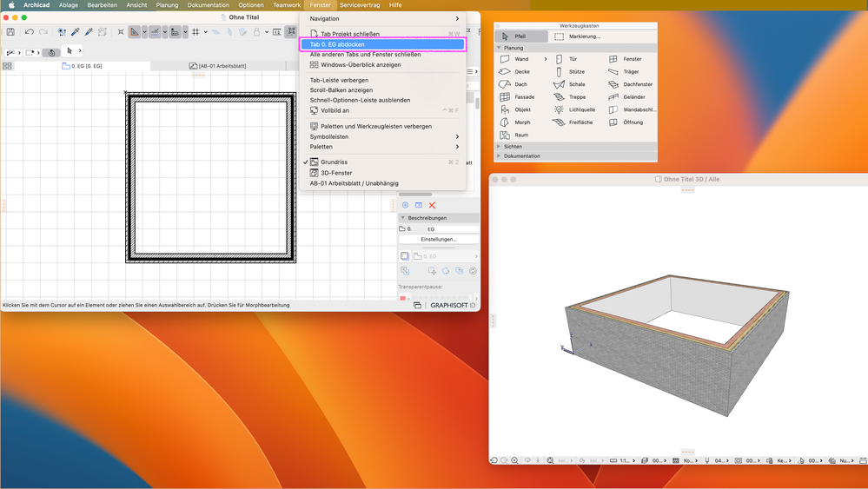Screen dimensions: 868x489
Task: Select checked Grundriss window entry
Action: [x=382, y=162]
